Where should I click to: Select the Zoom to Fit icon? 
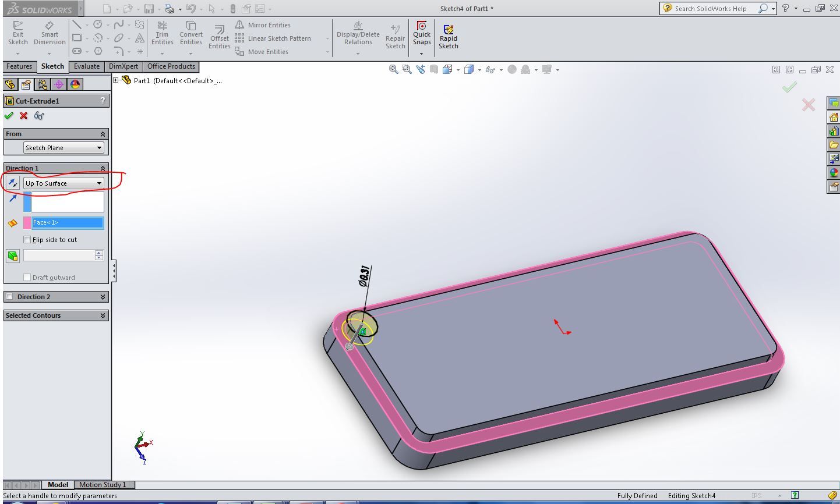393,69
